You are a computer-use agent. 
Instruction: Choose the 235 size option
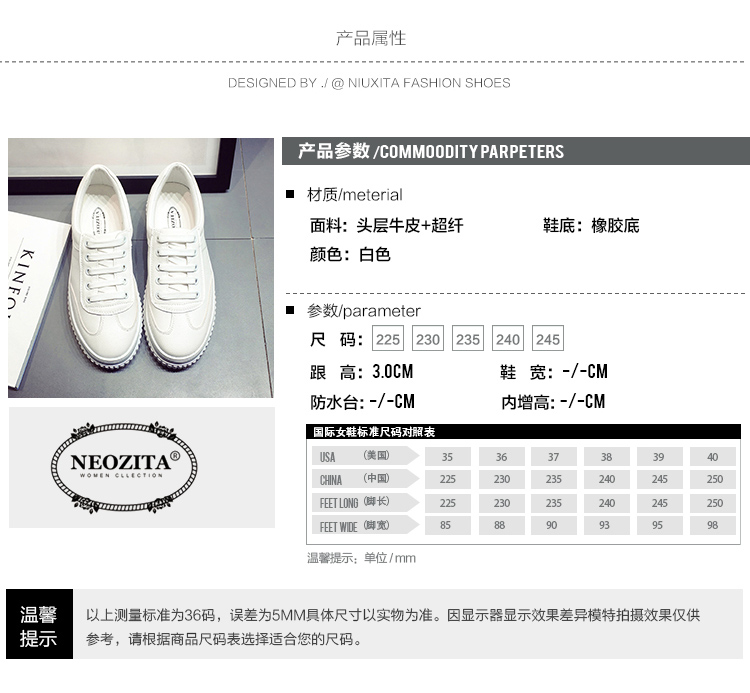[468, 339]
